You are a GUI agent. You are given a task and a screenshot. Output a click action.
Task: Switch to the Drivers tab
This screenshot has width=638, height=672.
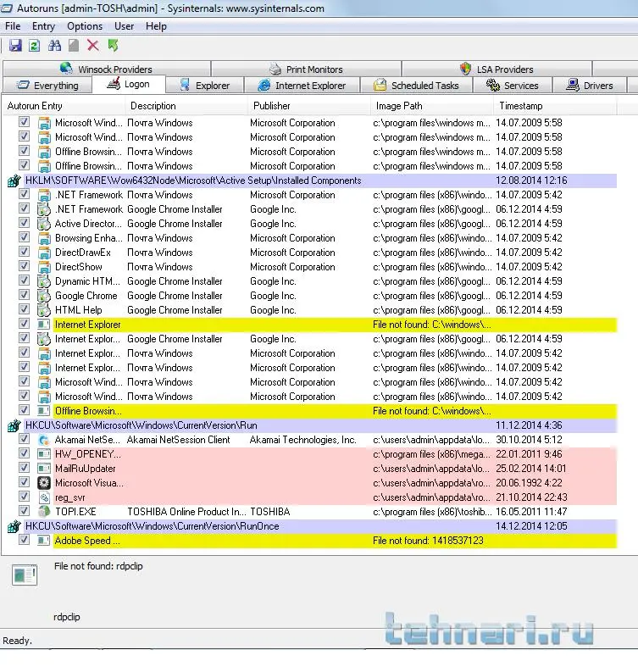[590, 86]
